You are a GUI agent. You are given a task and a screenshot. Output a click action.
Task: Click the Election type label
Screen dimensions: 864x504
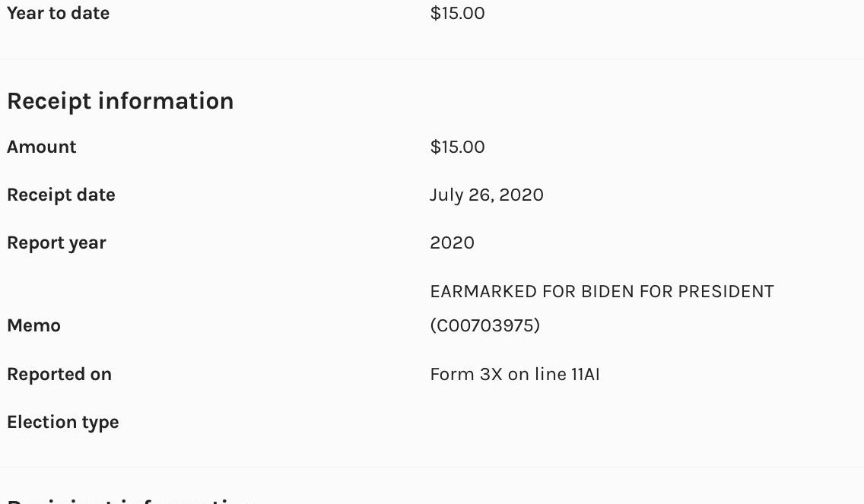pyautogui.click(x=62, y=422)
